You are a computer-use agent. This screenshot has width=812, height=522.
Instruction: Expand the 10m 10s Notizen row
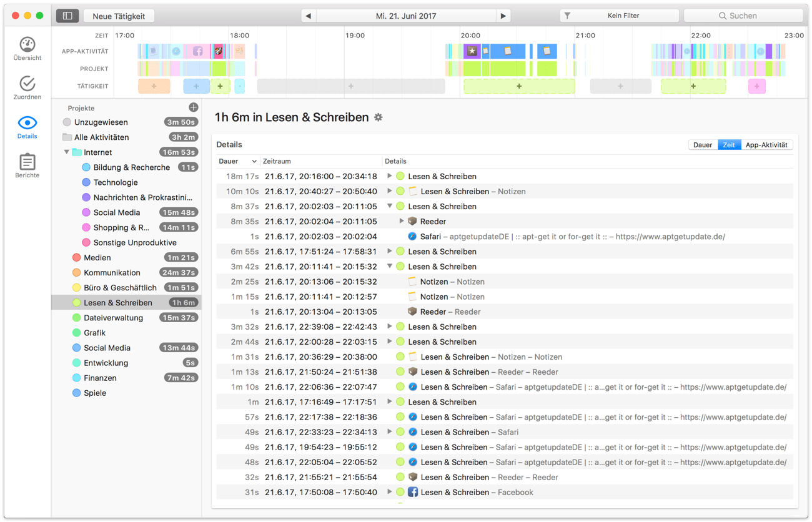point(389,191)
